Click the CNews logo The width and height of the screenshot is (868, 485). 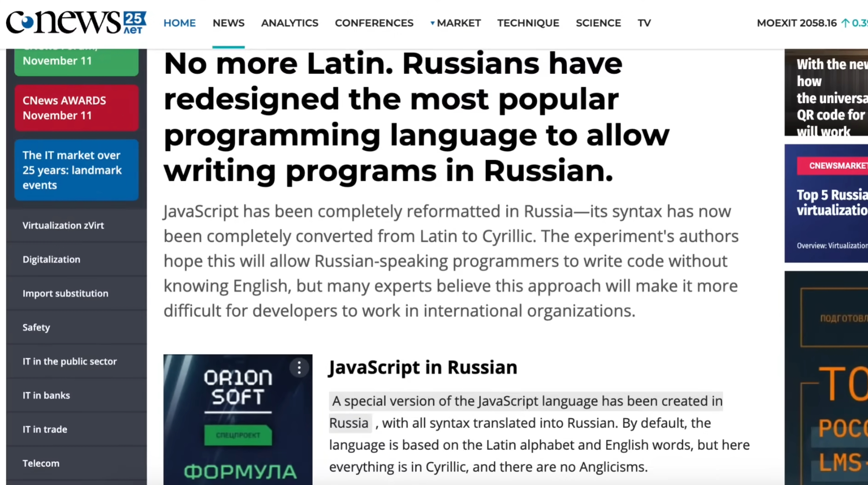[76, 22]
